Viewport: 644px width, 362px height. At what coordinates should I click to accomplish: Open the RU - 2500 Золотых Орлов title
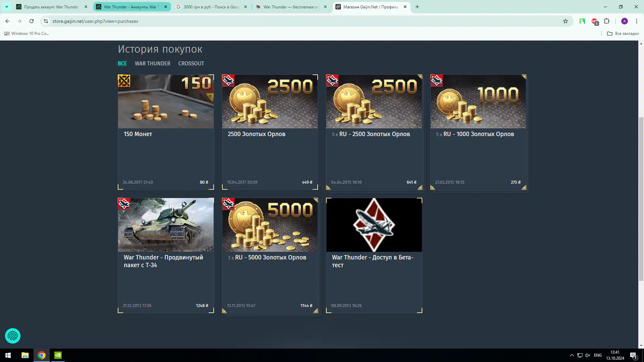tap(374, 134)
